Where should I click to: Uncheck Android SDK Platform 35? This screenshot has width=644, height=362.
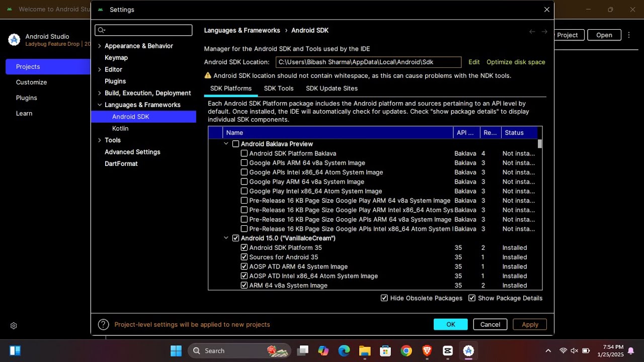point(244,248)
